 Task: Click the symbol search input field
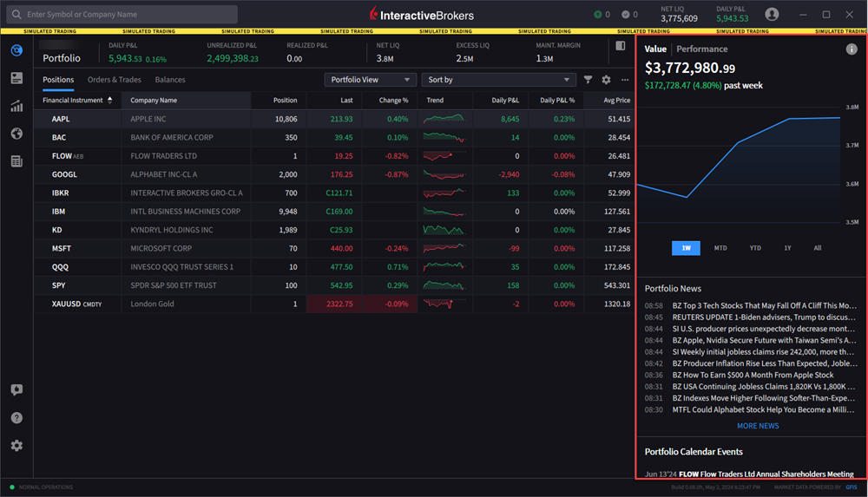click(122, 15)
